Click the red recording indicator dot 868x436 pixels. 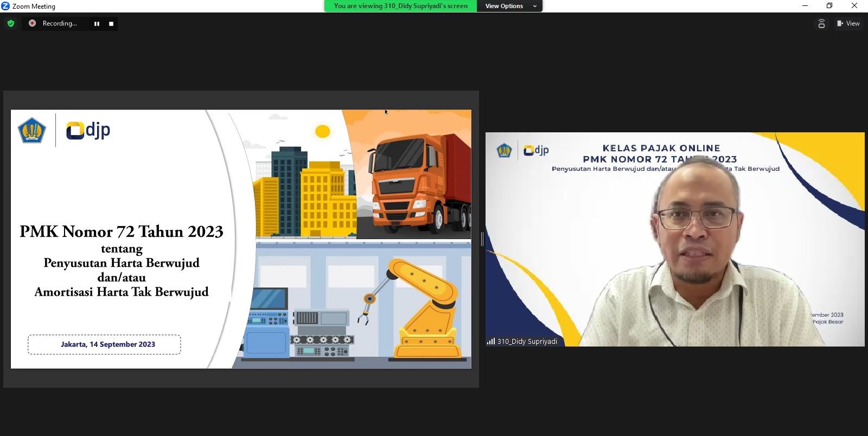click(x=32, y=23)
